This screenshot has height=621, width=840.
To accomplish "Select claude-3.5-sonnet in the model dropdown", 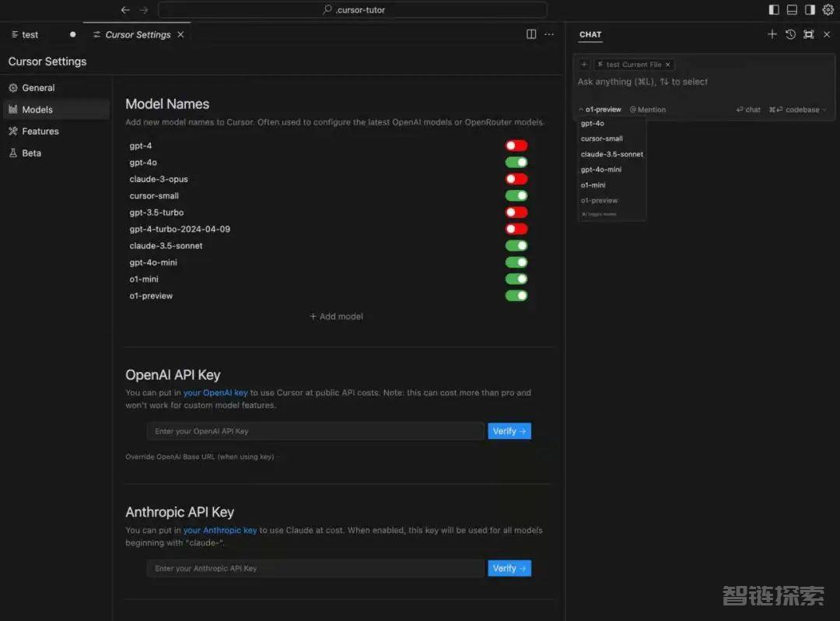I will point(612,154).
